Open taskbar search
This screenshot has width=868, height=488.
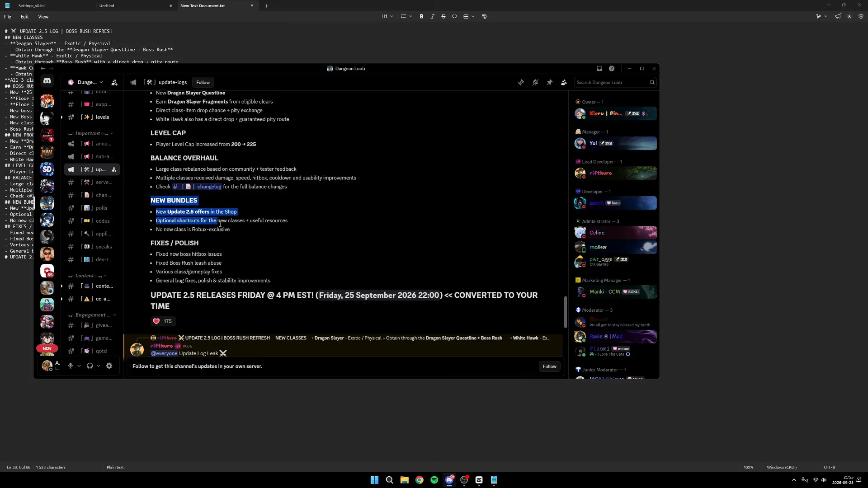pyautogui.click(x=389, y=480)
